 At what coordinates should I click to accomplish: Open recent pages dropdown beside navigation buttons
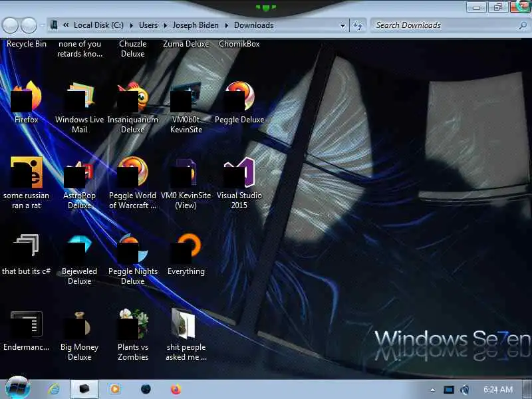(42, 25)
